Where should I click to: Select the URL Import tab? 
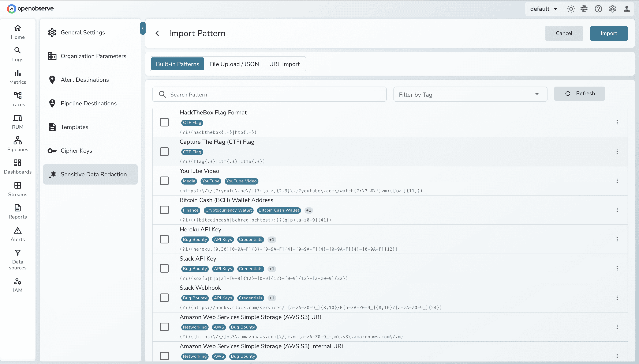click(x=284, y=64)
